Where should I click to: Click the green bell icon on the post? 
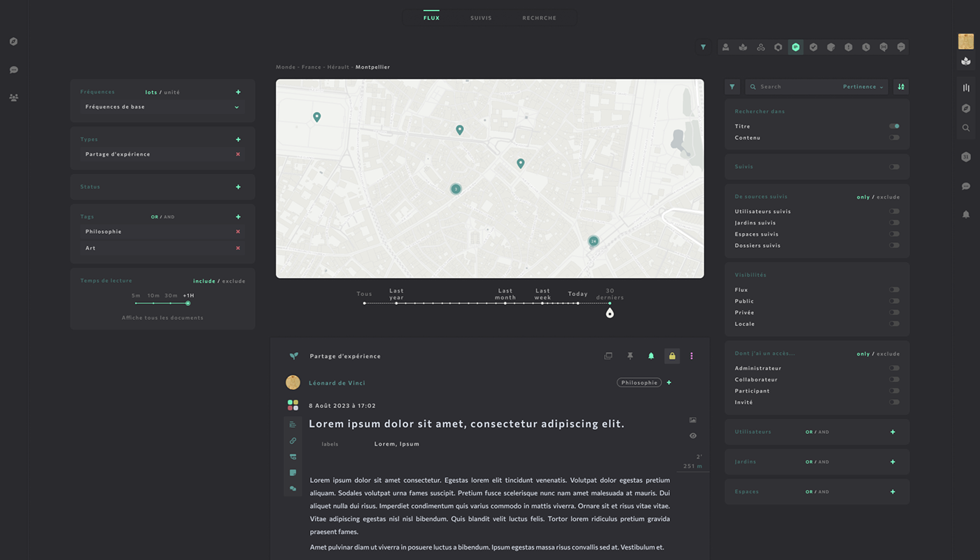pyautogui.click(x=651, y=356)
